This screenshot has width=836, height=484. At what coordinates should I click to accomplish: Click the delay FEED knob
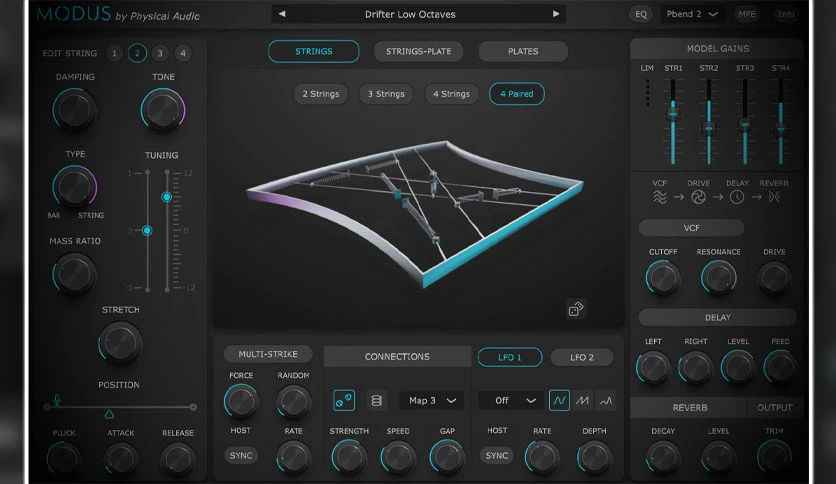click(x=780, y=367)
